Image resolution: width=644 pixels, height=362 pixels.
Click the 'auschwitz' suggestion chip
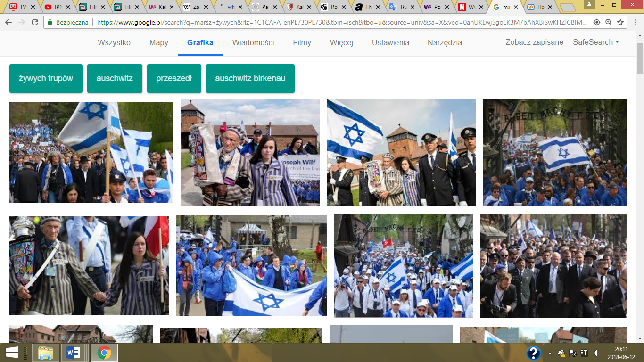pyautogui.click(x=115, y=78)
